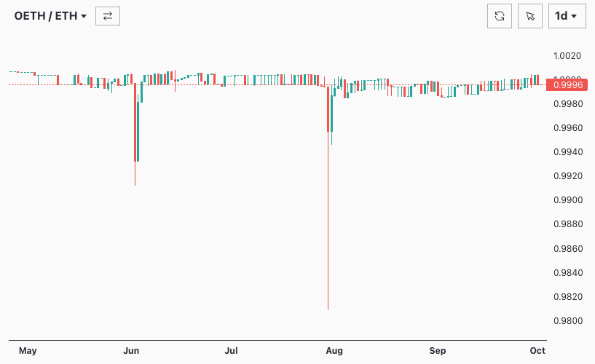
Task: Click the refresh chart icon
Action: point(500,16)
